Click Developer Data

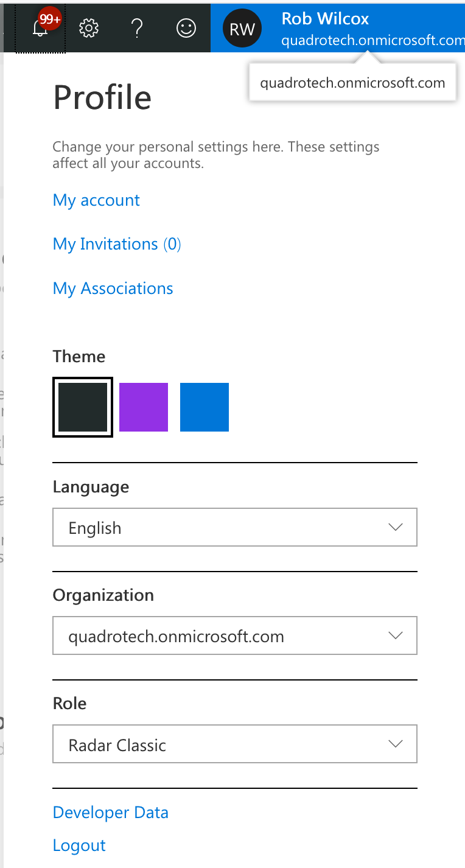coord(110,812)
